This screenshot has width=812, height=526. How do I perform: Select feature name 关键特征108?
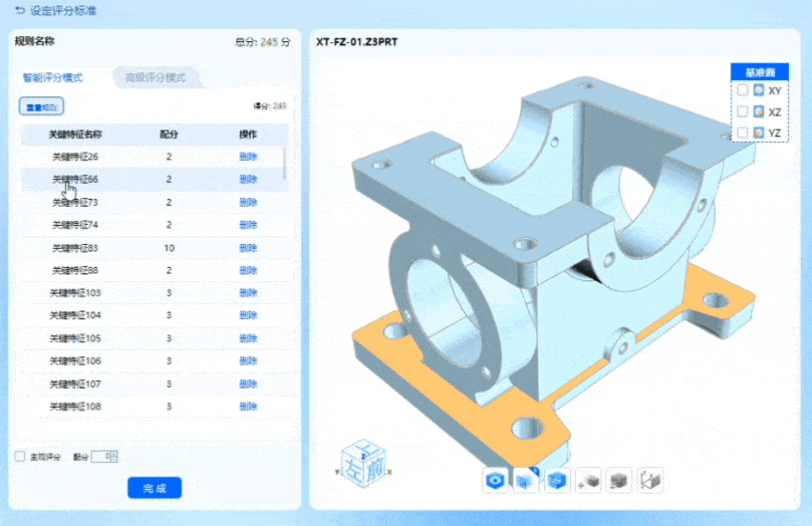click(74, 406)
